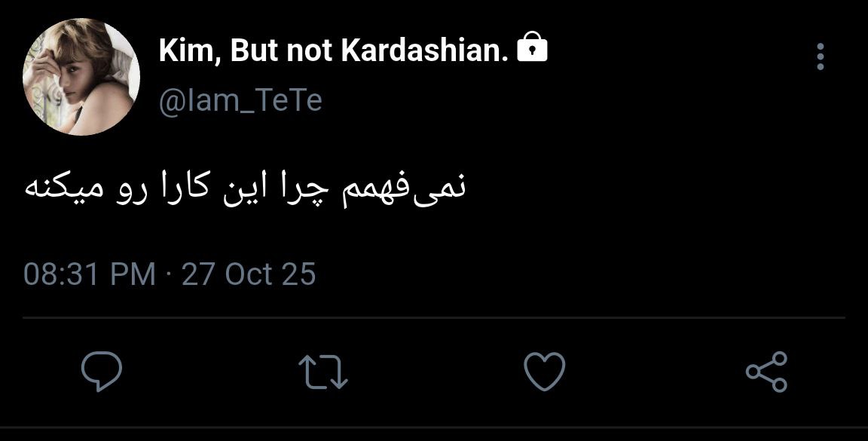Open the three-dot more options menu
Viewport: 868px width, 441px height.
(x=821, y=57)
